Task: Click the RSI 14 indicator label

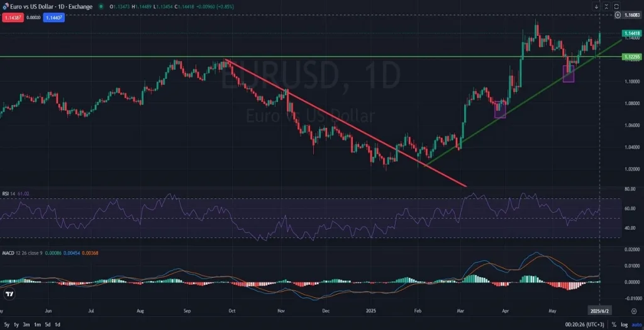Action: tap(9, 193)
